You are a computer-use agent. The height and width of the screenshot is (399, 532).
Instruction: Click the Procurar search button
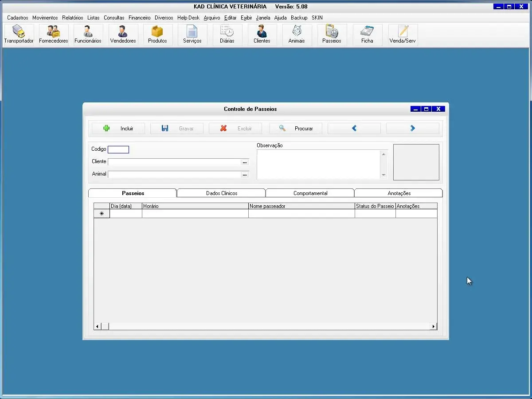(x=296, y=129)
